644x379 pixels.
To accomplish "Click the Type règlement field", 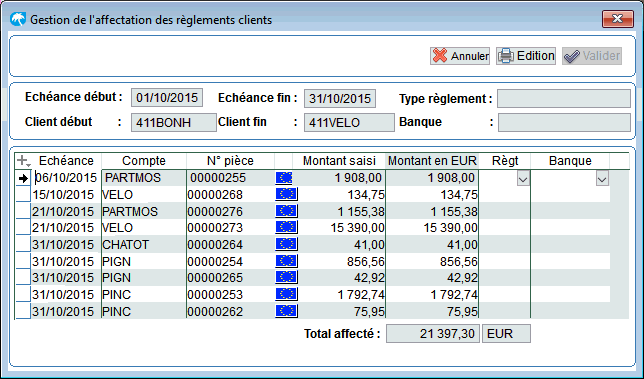I will pyautogui.click(x=564, y=99).
